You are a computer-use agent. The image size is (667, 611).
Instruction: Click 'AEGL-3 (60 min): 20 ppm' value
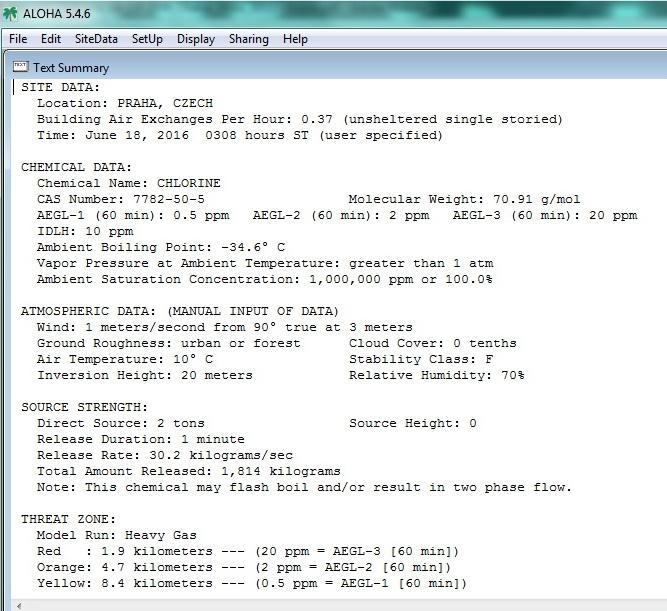pos(545,215)
